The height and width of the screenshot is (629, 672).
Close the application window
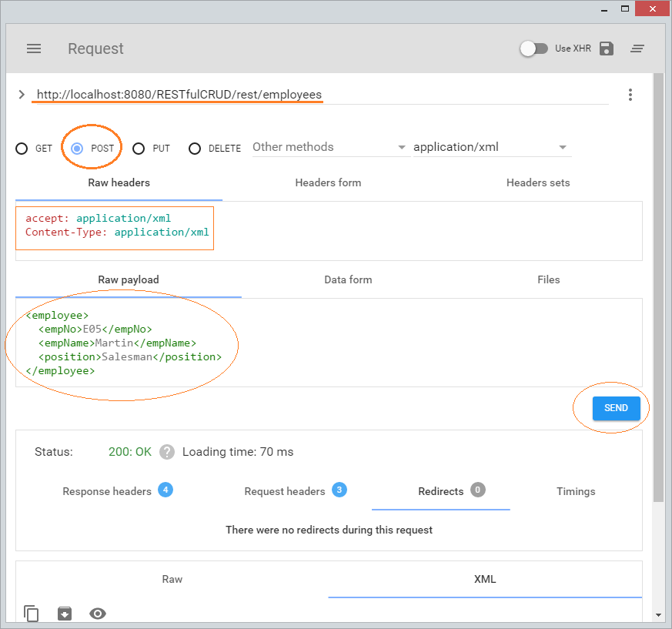pyautogui.click(x=652, y=8)
